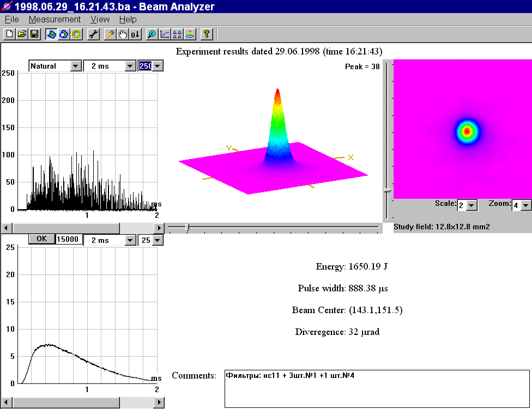Screen dimensions: 532x409
Task: Click the vertical slider thumb beside beam map
Action: (388, 191)
